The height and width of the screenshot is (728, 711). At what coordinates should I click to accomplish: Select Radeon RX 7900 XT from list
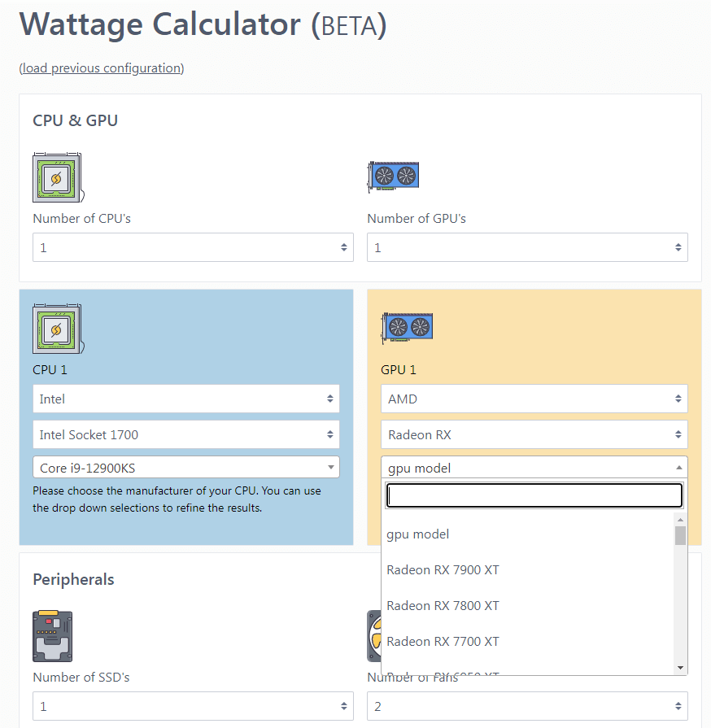point(443,570)
